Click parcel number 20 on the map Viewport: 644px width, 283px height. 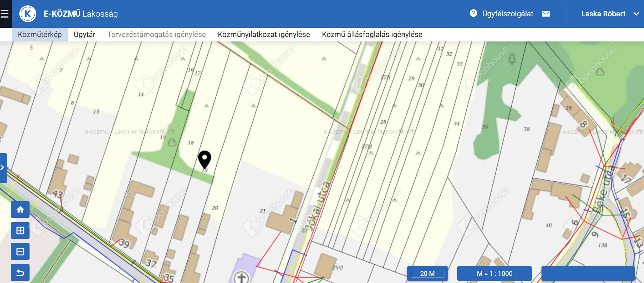click(215, 208)
